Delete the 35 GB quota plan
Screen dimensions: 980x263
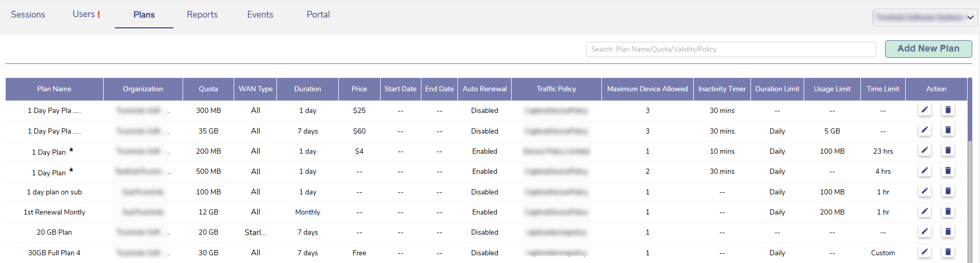(948, 130)
